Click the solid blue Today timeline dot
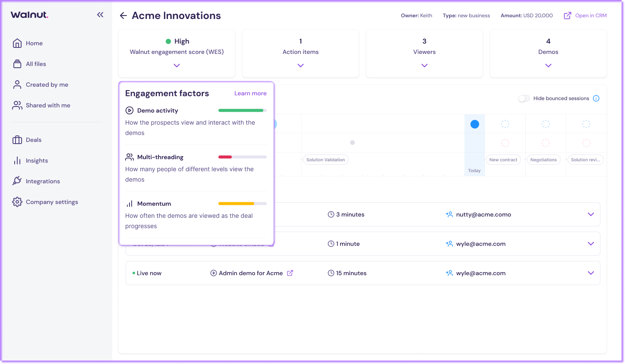Viewport: 625px width, 364px height. (475, 124)
